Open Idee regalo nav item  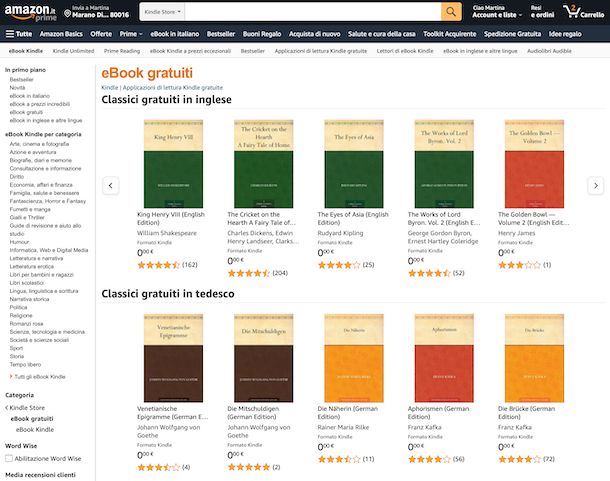565,34
